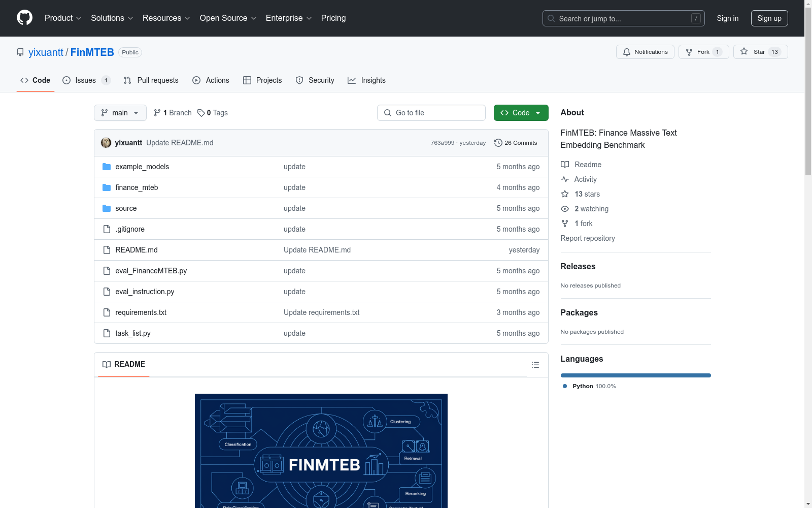This screenshot has height=508, width=812.
Task: Switch to the Projects tab
Action: [x=262, y=80]
